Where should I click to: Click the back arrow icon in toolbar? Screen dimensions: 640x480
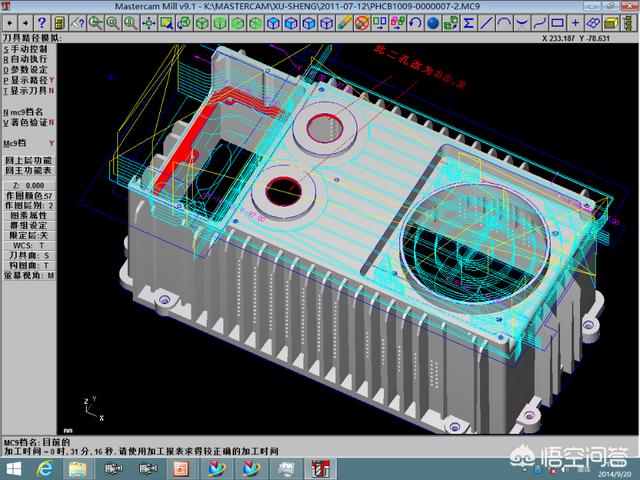(x=8, y=22)
